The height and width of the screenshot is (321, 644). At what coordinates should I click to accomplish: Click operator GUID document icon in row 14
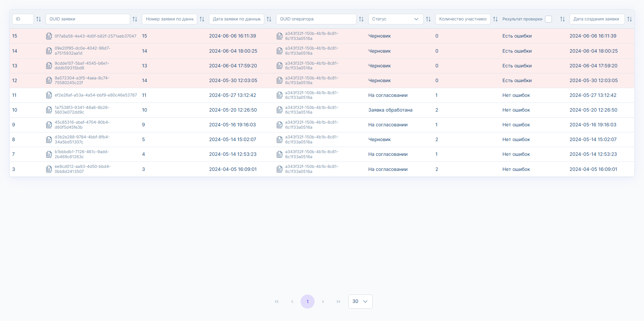pyautogui.click(x=279, y=51)
